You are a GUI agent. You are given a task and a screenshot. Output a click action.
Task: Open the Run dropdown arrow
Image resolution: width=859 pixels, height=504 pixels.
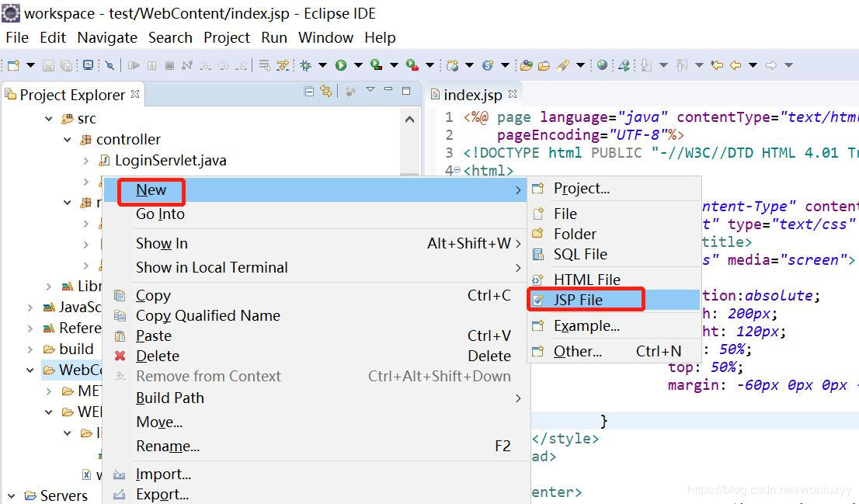[358, 65]
